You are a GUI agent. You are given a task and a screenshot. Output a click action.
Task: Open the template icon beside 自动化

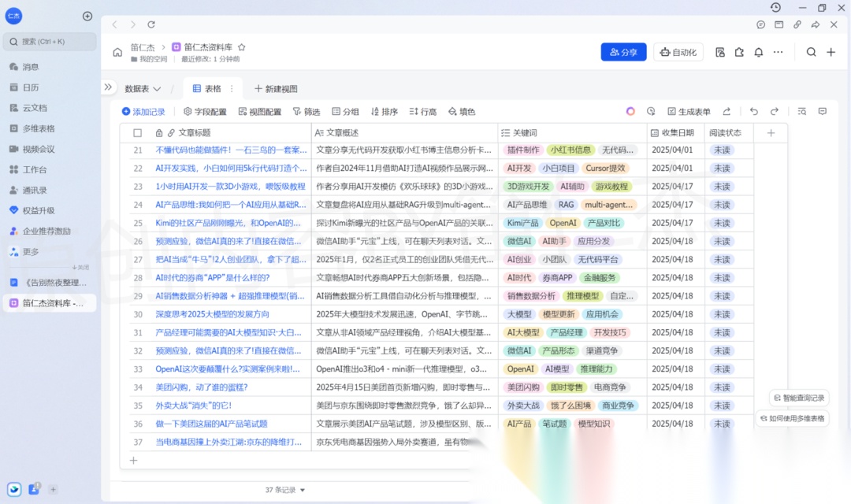tap(720, 52)
